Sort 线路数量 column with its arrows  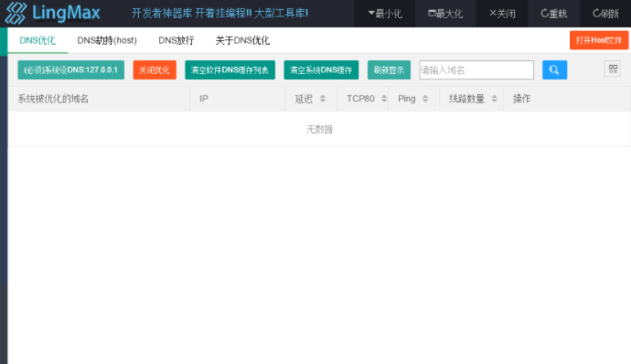494,99
